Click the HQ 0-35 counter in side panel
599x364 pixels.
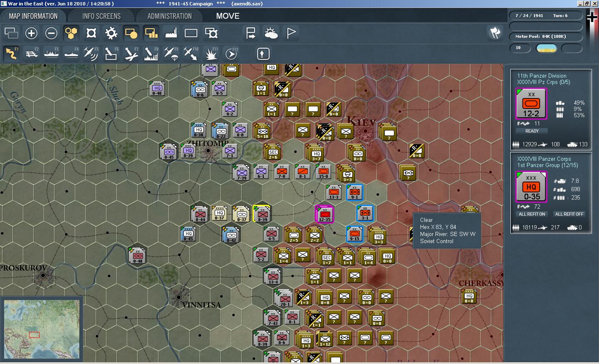point(531,187)
